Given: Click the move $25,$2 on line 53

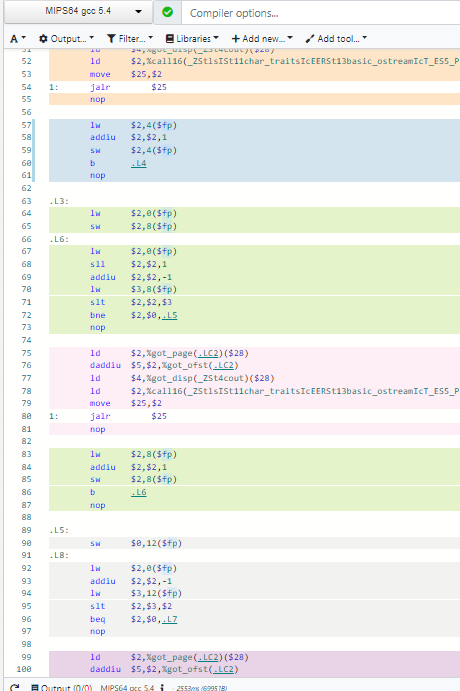Looking at the screenshot, I should coord(126,74).
